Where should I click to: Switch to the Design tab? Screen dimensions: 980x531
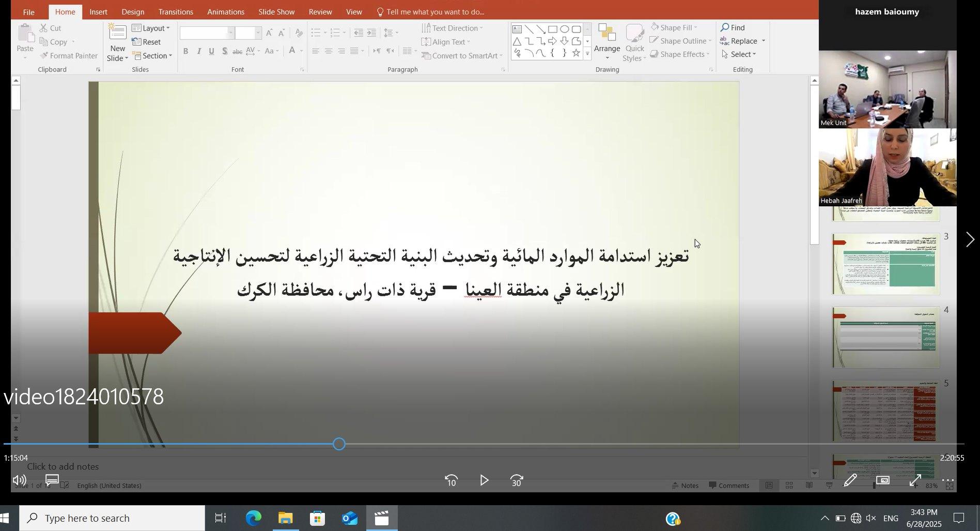[133, 12]
